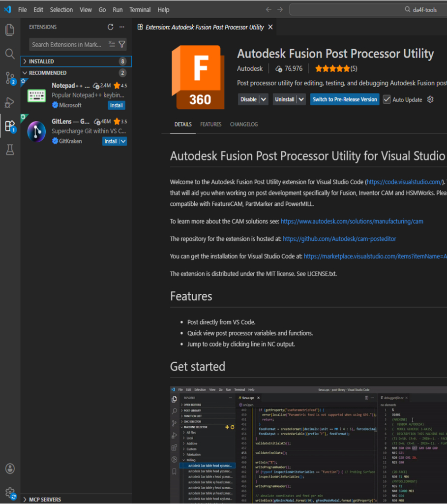The image size is (447, 504).
Task: Switch to the Changelog tab
Action: coord(244,125)
